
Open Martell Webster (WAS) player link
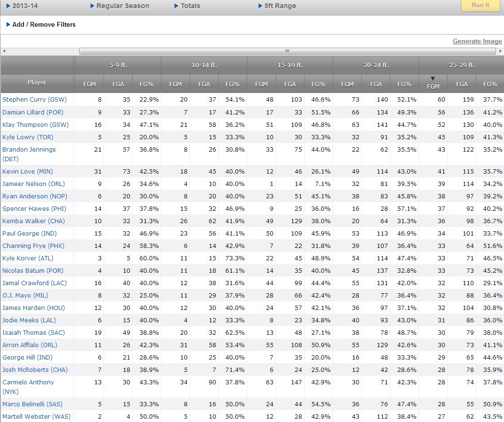[36, 417]
